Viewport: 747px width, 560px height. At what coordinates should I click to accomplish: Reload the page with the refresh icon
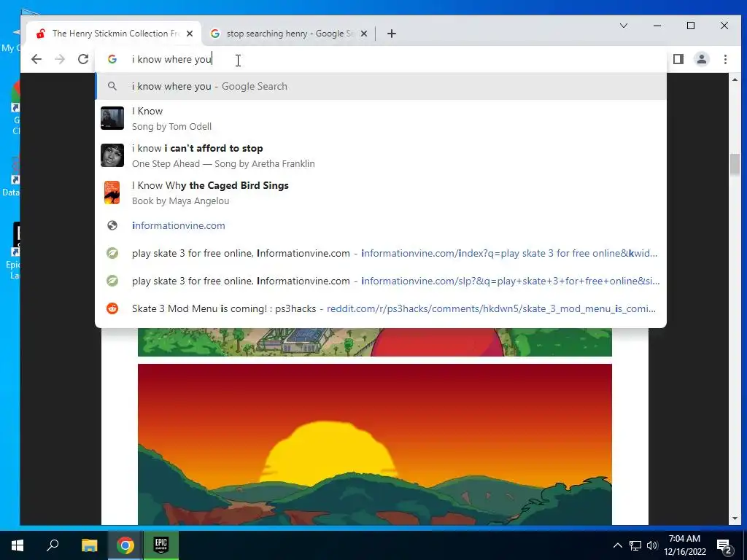83,59
